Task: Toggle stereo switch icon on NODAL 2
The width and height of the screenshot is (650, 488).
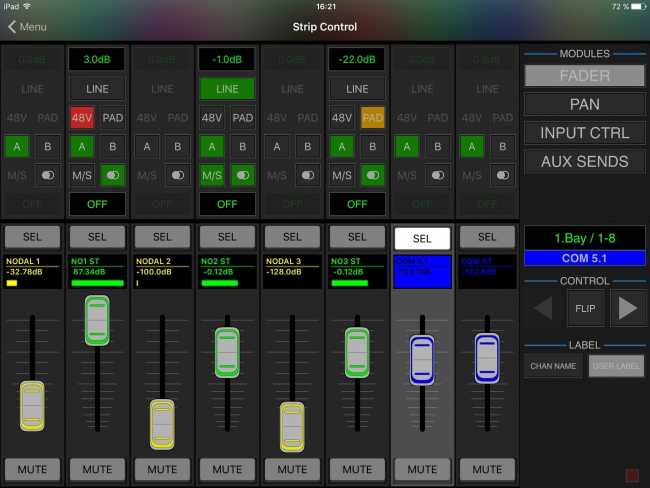Action: [x=178, y=175]
